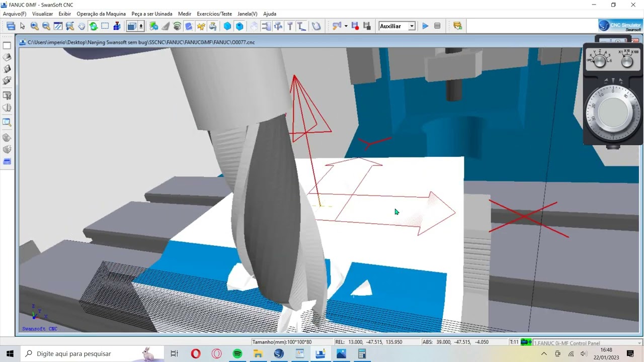Click the 3D view cube icon
Image resolution: width=644 pixels, height=362 pixels.
click(x=131, y=26)
